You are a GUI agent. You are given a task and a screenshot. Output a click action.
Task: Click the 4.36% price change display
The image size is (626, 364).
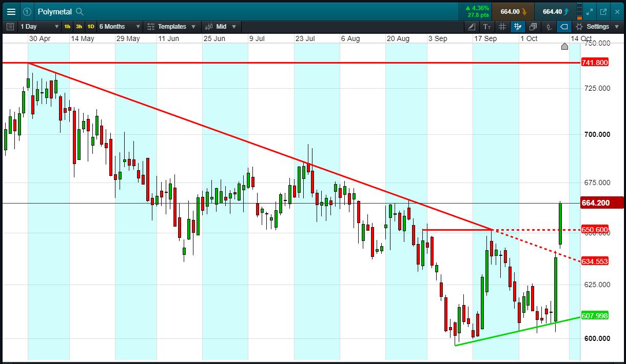(477, 8)
